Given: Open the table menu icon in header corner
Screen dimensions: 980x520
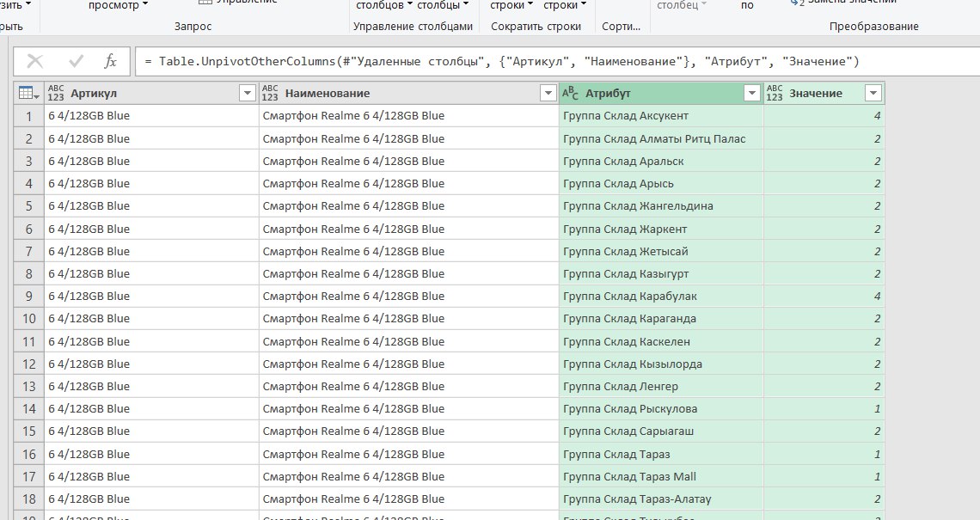Looking at the screenshot, I should pyautogui.click(x=28, y=93).
